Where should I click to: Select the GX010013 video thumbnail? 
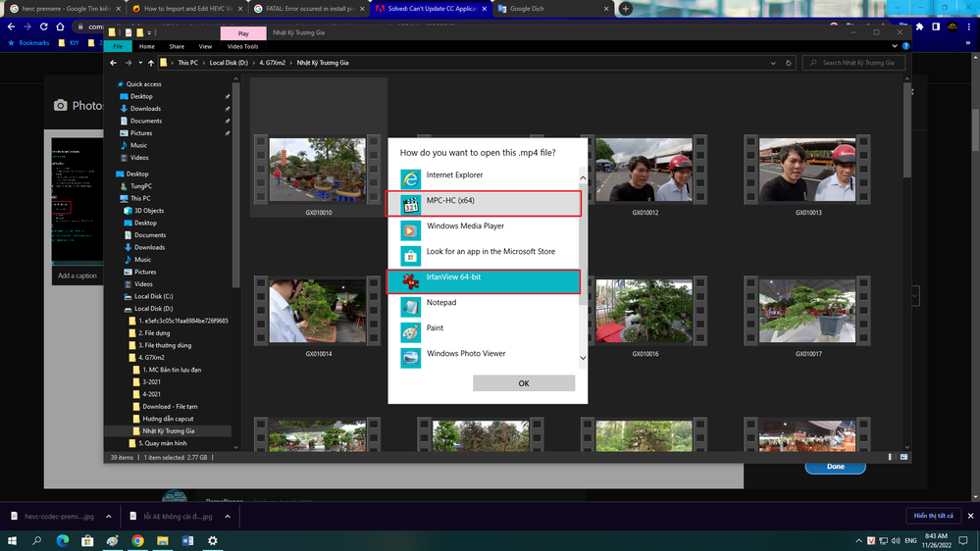(807, 170)
